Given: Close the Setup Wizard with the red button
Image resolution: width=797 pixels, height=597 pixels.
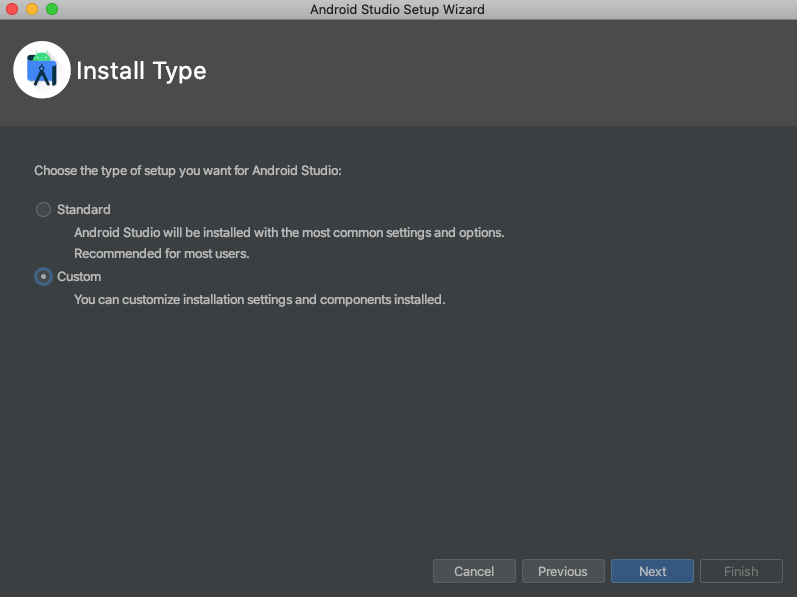Looking at the screenshot, I should (12, 9).
